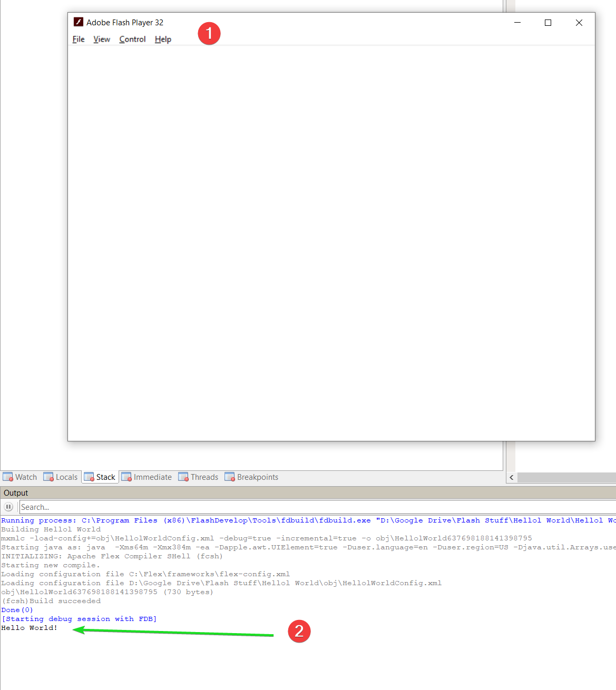
Task: Open the Immediate tab
Action: coord(147,477)
